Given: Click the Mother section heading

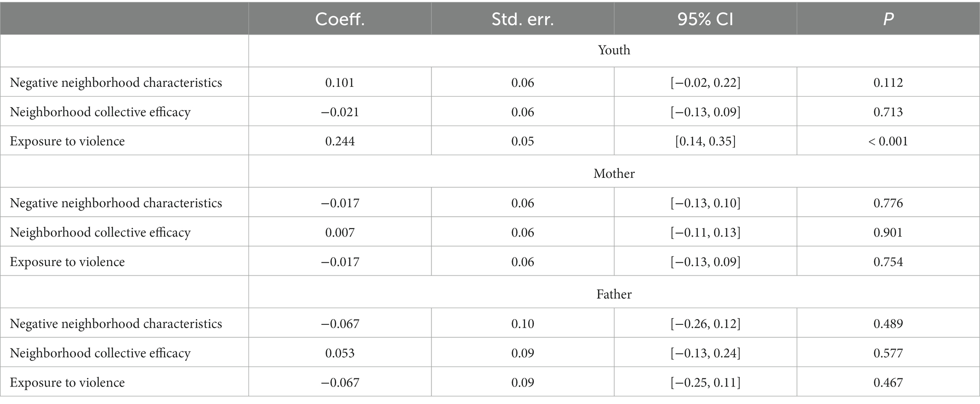Looking at the screenshot, I should (x=614, y=174).
